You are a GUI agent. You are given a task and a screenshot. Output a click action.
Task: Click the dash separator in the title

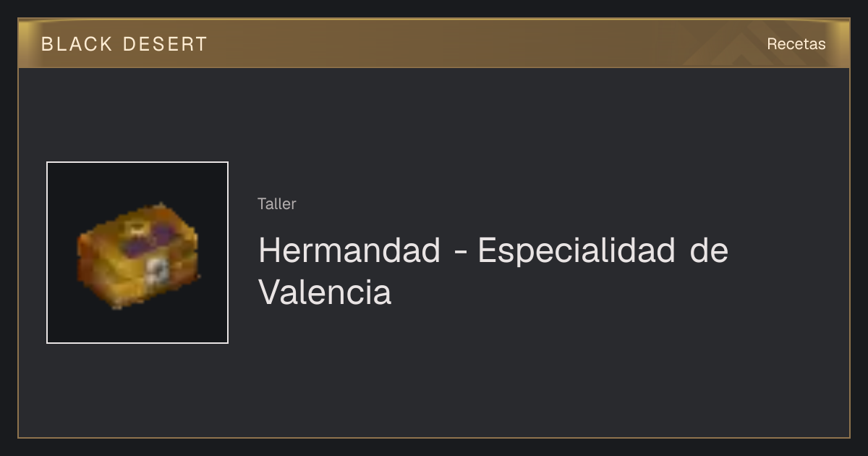coord(459,253)
